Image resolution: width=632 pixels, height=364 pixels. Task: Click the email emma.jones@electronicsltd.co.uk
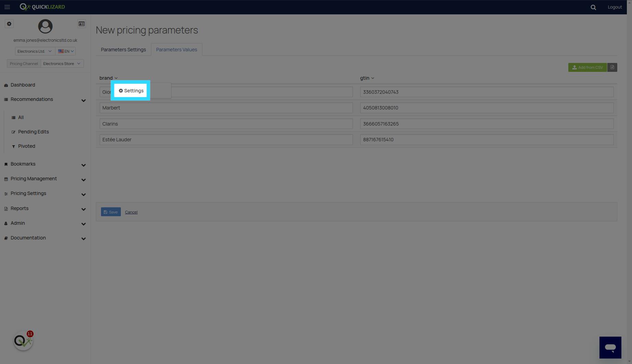click(45, 40)
